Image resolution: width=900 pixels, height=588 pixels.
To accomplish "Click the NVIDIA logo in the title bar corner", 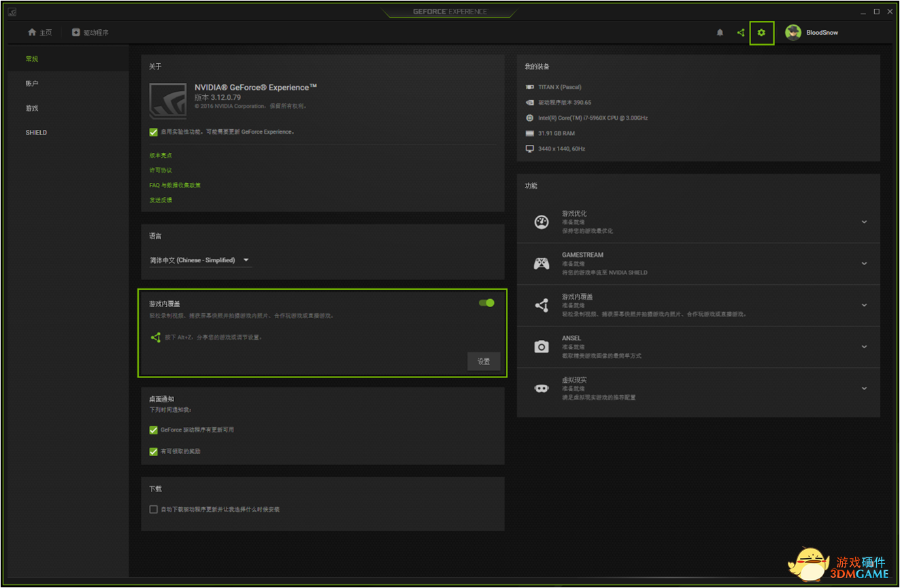I will tap(13, 12).
